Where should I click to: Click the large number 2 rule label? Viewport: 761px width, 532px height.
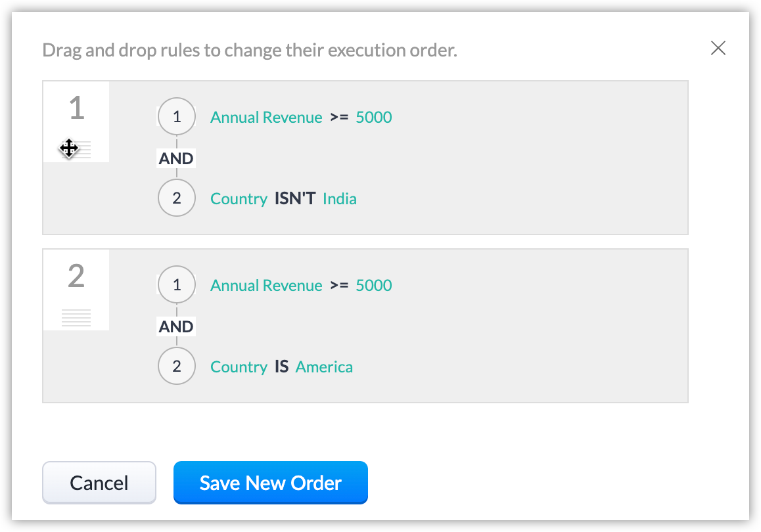tap(76, 277)
